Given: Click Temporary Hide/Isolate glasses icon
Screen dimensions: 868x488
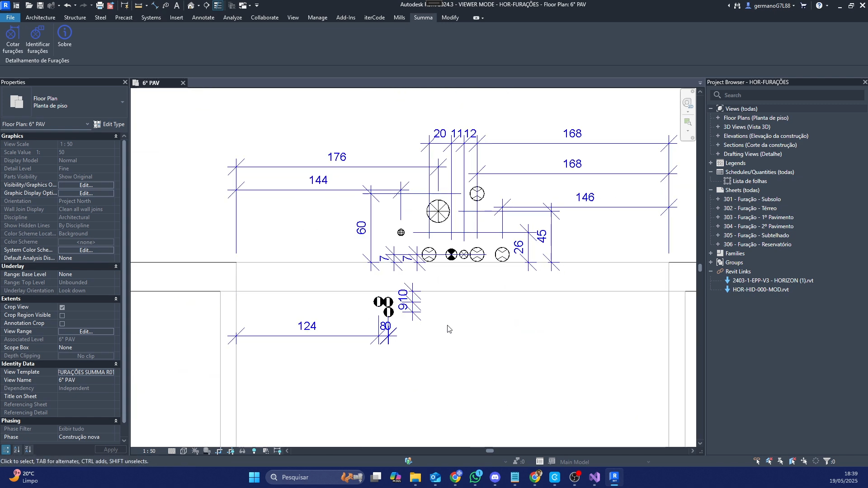Looking at the screenshot, I should tap(242, 451).
